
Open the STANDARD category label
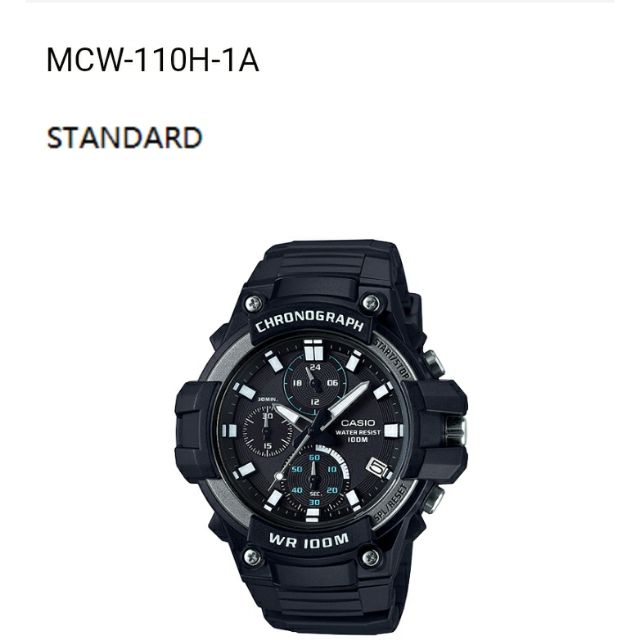(x=124, y=138)
